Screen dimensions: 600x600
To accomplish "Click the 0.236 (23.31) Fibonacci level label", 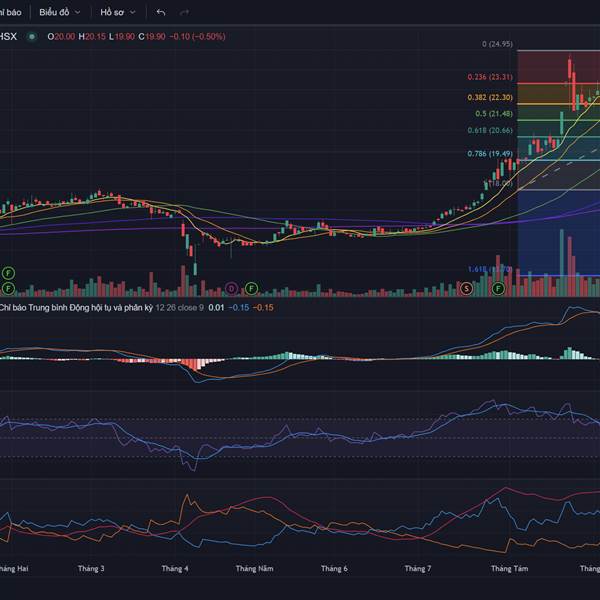I will pyautogui.click(x=490, y=77).
